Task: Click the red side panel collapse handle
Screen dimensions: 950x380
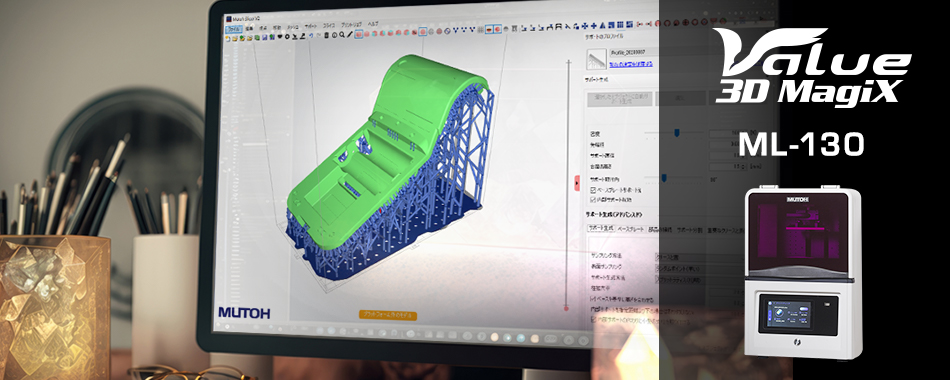Action: (x=577, y=183)
